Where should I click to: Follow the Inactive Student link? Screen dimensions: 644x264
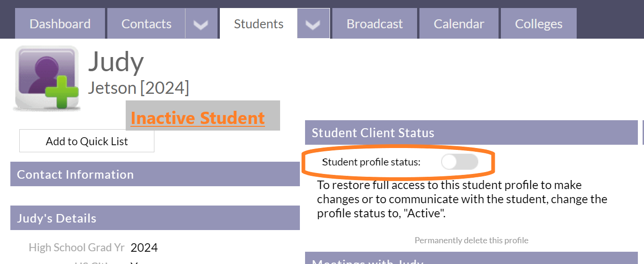pyautogui.click(x=198, y=118)
